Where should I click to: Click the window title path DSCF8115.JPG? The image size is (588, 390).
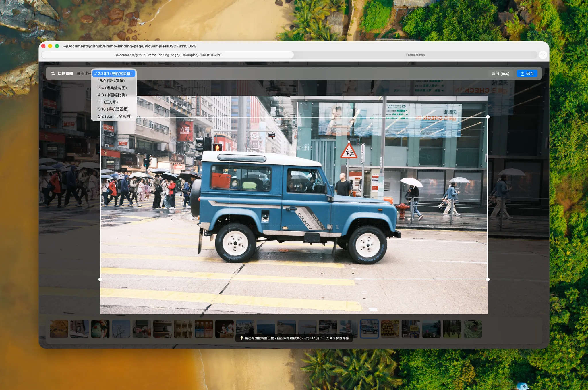coord(130,46)
